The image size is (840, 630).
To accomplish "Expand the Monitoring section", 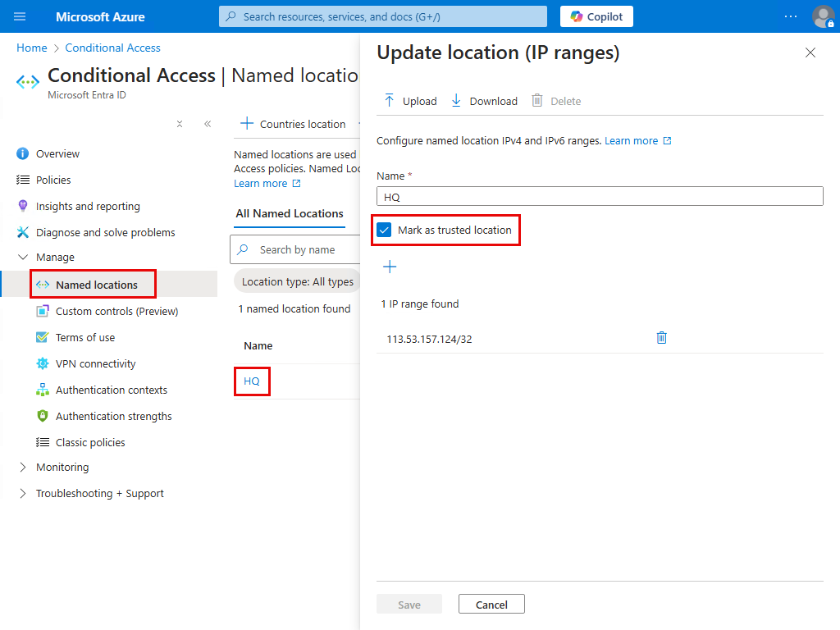I will tap(22, 467).
